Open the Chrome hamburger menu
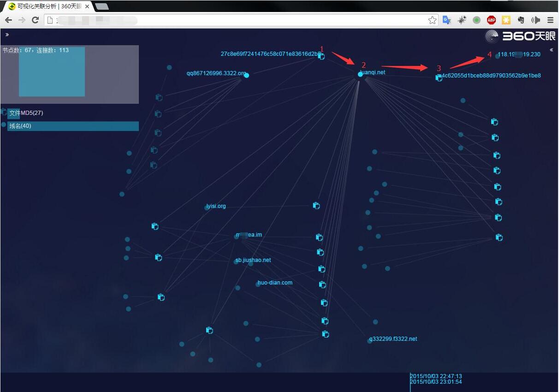This screenshot has width=559, height=392. [x=550, y=20]
